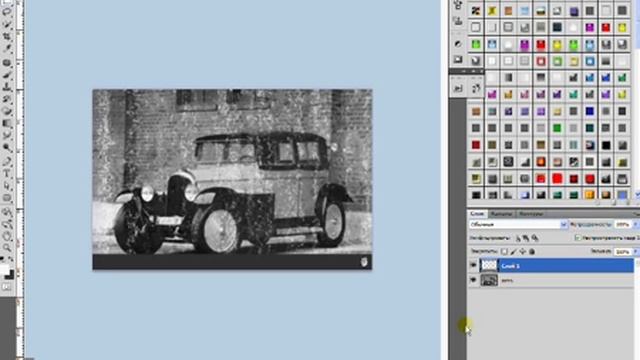Click the layer opacity value field
Image resolution: width=640 pixels, height=360 pixels.
click(622, 224)
